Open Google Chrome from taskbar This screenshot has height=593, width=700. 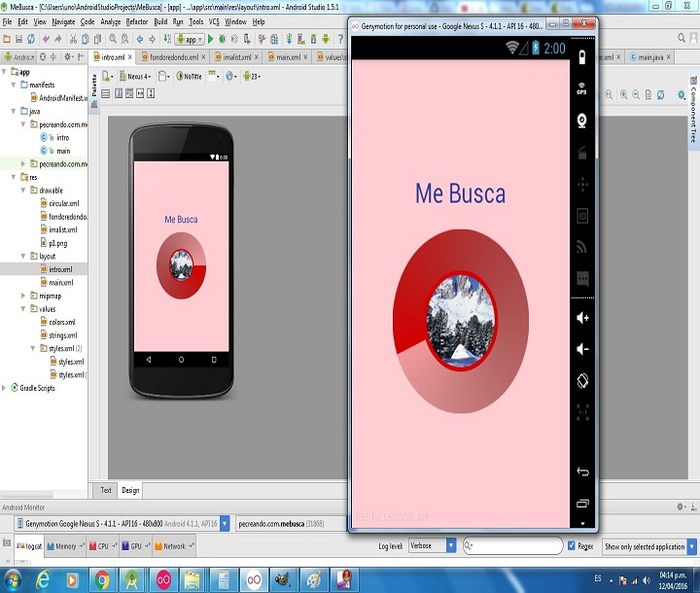click(x=102, y=580)
